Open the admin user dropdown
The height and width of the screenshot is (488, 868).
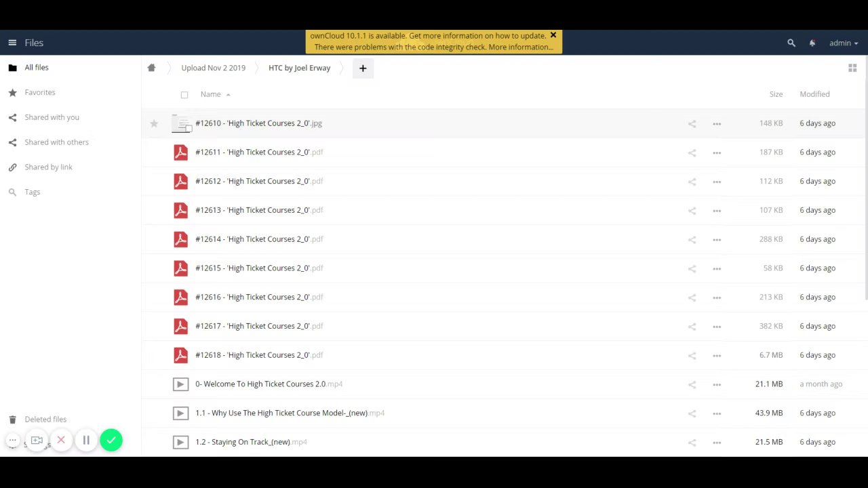pos(844,43)
